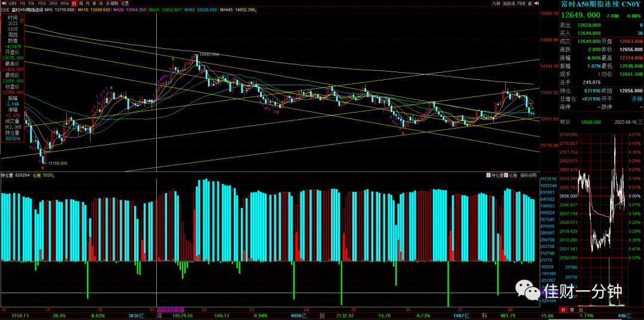Select the 日 daily period tab

(74, 4)
